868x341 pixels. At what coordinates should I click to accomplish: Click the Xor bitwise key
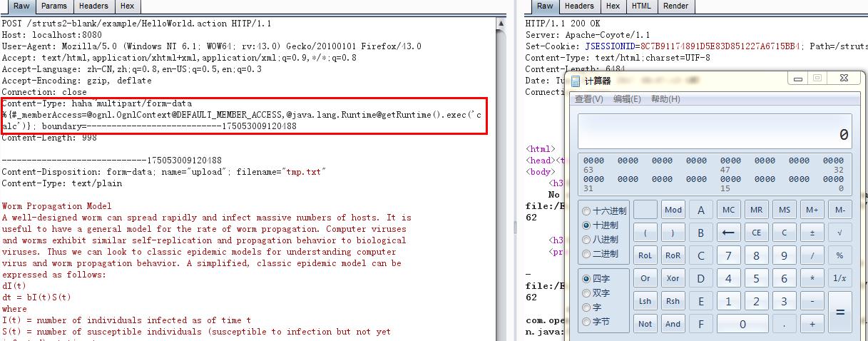(x=673, y=278)
